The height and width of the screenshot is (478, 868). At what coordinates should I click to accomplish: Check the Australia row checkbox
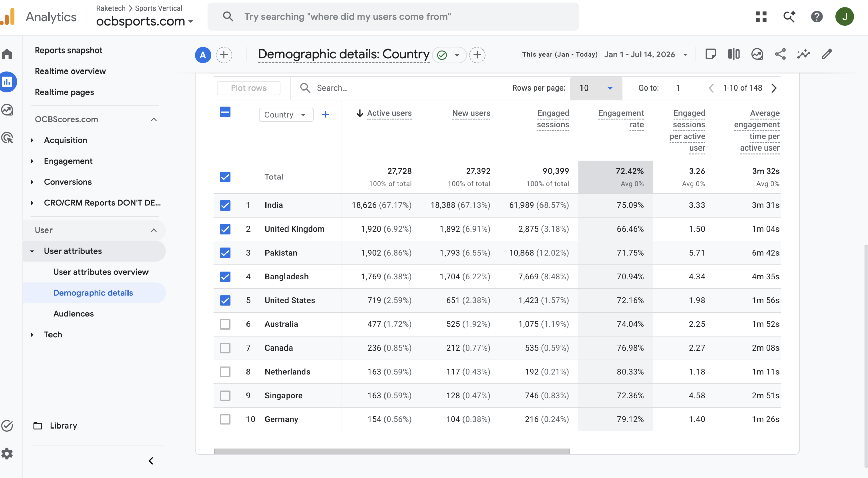[225, 324]
